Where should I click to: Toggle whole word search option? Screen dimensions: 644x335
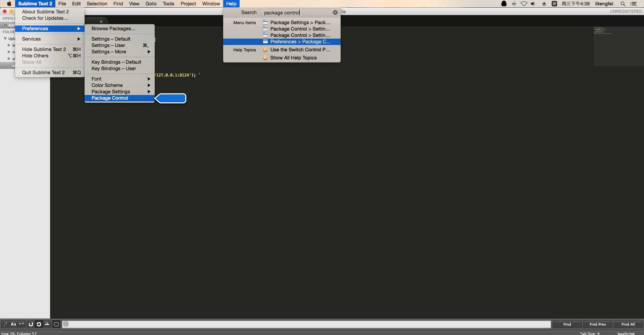[21, 324]
